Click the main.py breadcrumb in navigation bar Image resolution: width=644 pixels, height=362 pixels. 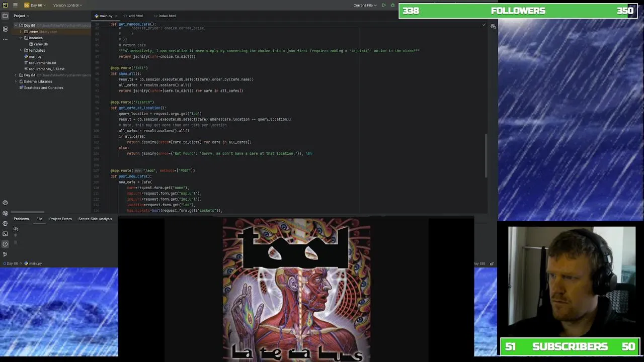point(33,263)
